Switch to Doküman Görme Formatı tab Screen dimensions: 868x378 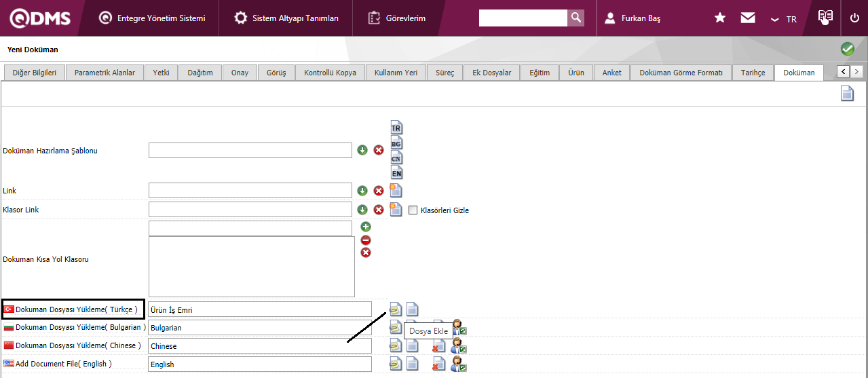click(681, 73)
